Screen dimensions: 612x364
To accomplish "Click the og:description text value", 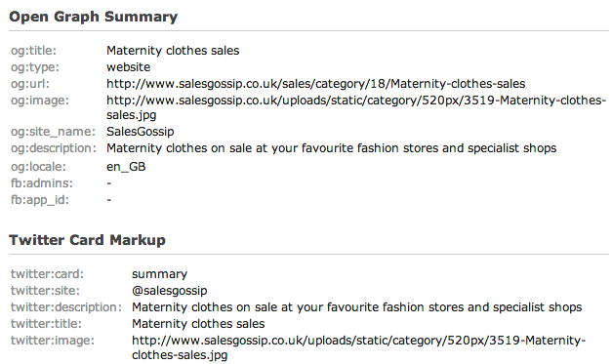I will (331, 148).
